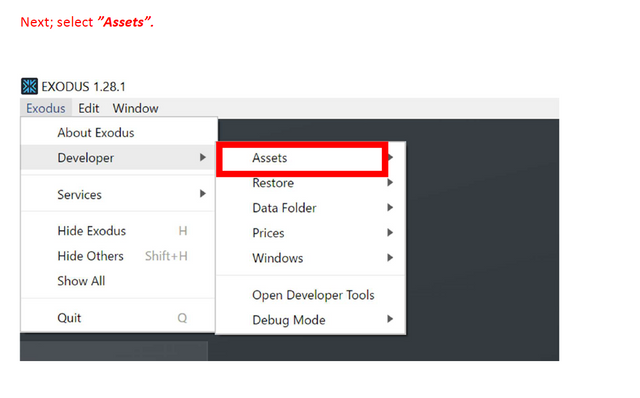Open the Edit menu

pyautogui.click(x=89, y=108)
